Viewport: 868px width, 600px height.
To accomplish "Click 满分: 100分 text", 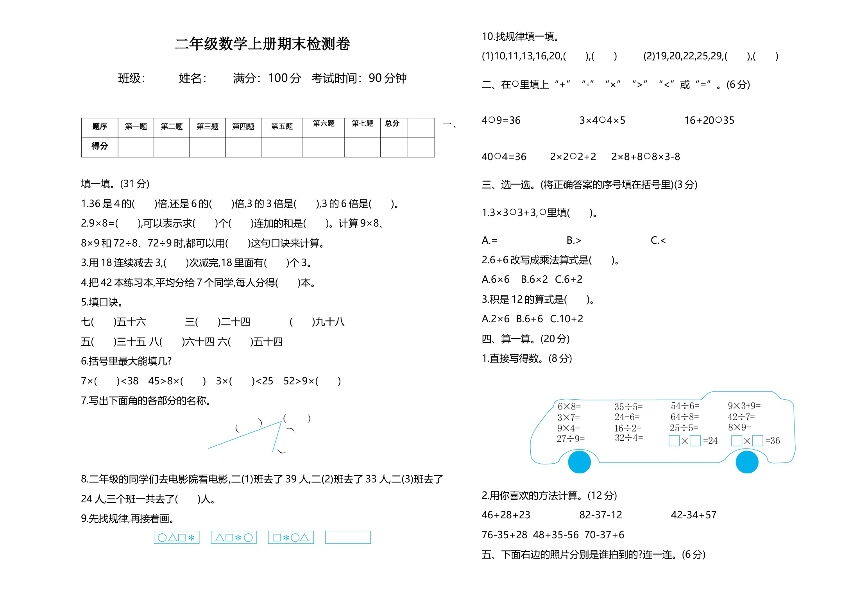I will pos(267,78).
